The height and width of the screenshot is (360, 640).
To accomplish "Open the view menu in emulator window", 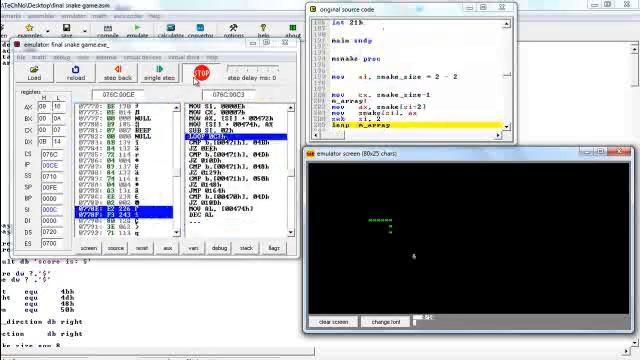I will tap(83, 58).
